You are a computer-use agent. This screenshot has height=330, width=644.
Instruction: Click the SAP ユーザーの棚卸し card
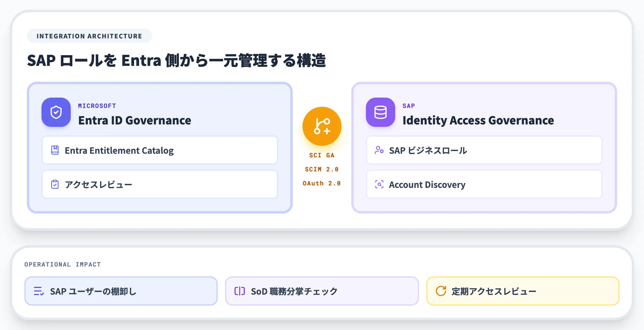coord(121,291)
